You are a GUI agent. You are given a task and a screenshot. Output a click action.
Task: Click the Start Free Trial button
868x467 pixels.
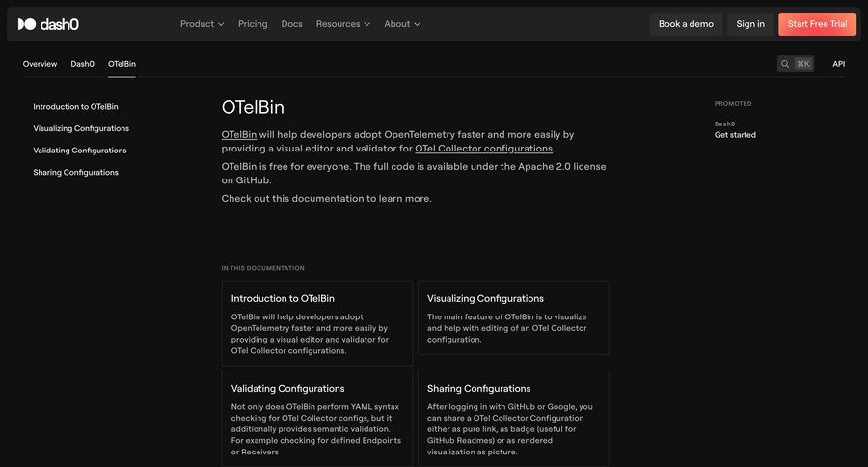[817, 24]
